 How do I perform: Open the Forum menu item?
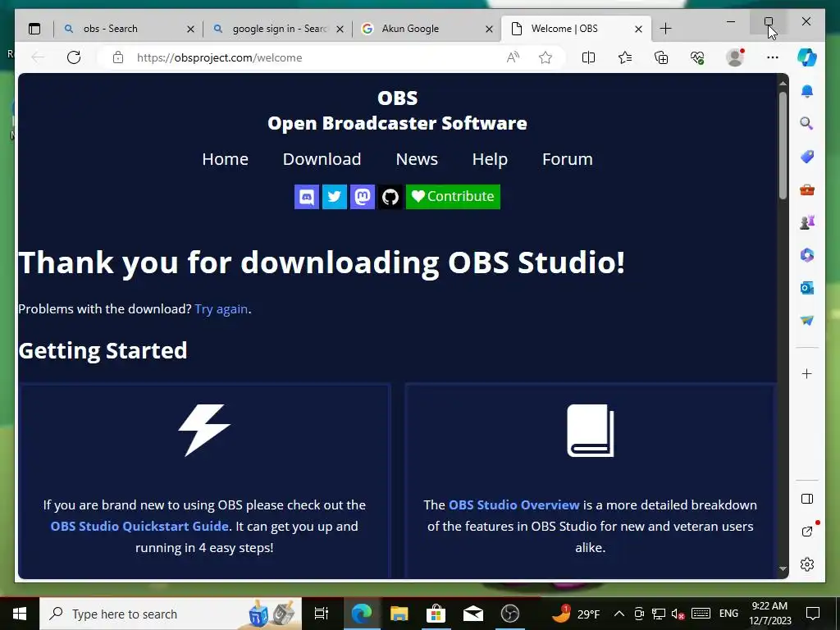click(568, 159)
